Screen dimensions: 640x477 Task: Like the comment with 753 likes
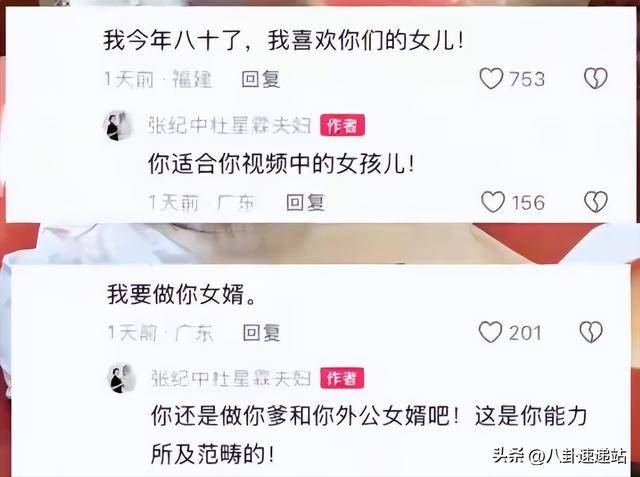coord(491,78)
